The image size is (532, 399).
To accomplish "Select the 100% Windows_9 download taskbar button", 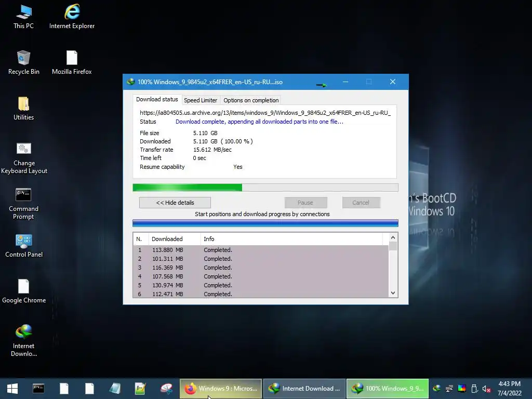I will pos(388,389).
